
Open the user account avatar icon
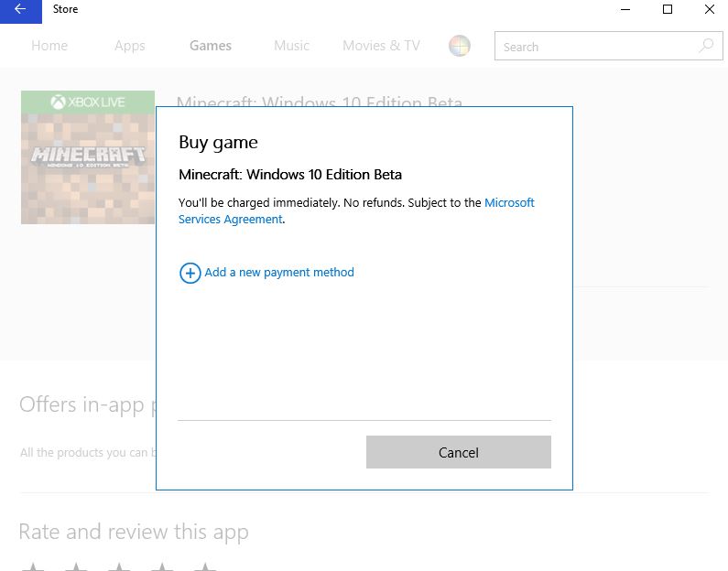[459, 46]
